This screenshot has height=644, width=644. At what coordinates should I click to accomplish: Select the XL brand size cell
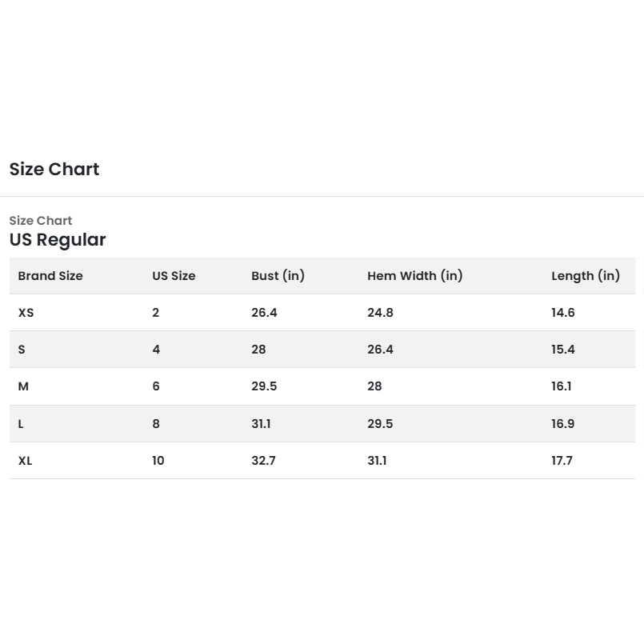[x=26, y=461]
